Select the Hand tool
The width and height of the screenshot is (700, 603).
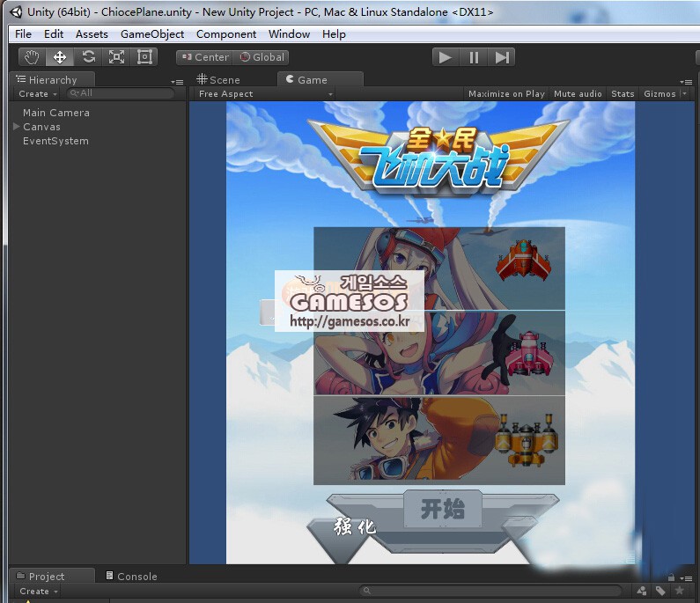pos(33,57)
